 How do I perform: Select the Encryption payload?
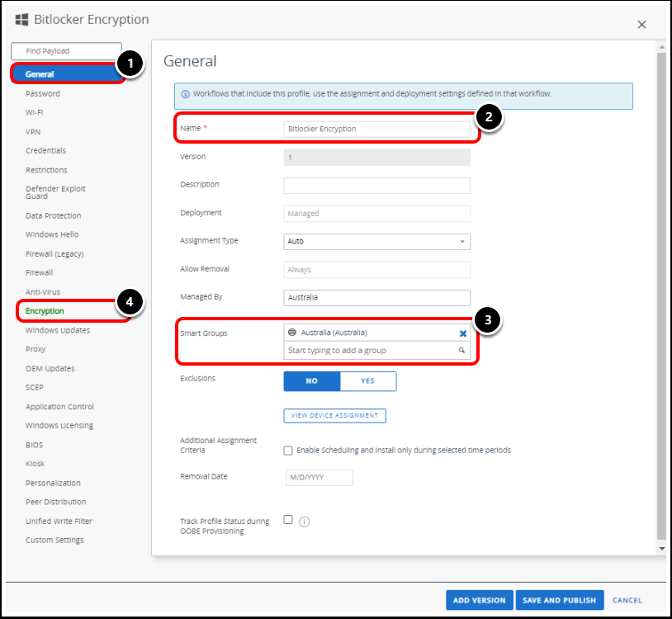44,310
